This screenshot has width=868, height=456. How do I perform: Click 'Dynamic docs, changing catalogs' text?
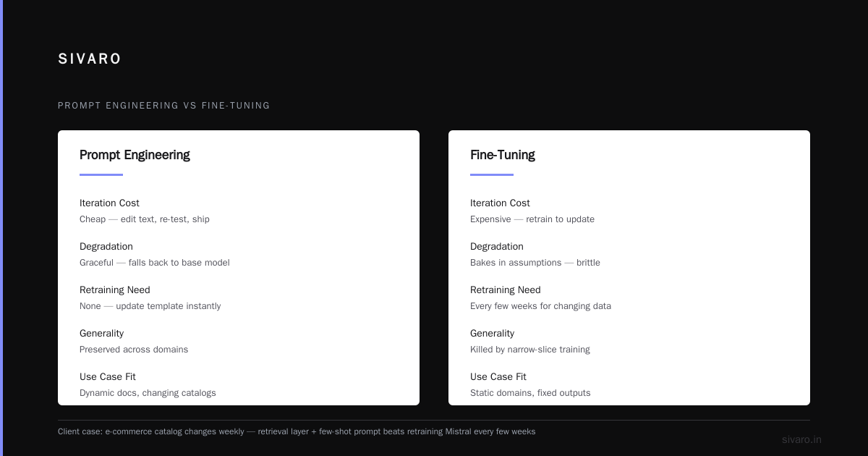148,393
